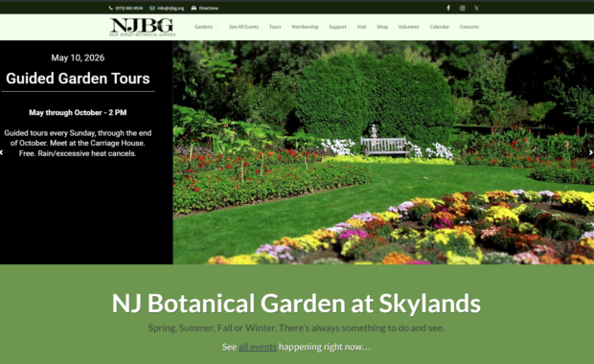Viewport: 594px width, 364px height.
Task: Open the Tours menu item
Action: click(x=275, y=27)
